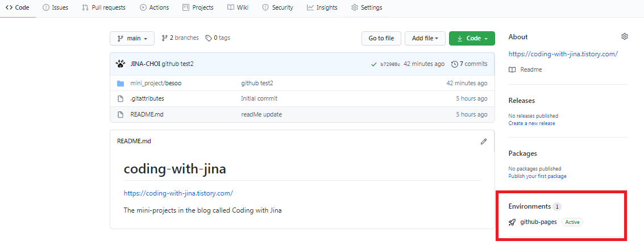The image size is (644, 249).
Task: Open the mini_project/besoo folder
Action: click(156, 83)
